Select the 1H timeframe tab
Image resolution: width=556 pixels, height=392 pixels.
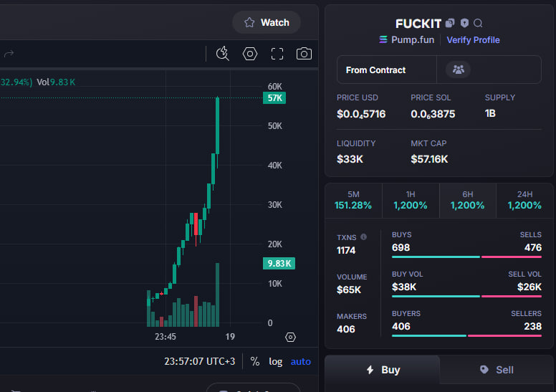411,201
